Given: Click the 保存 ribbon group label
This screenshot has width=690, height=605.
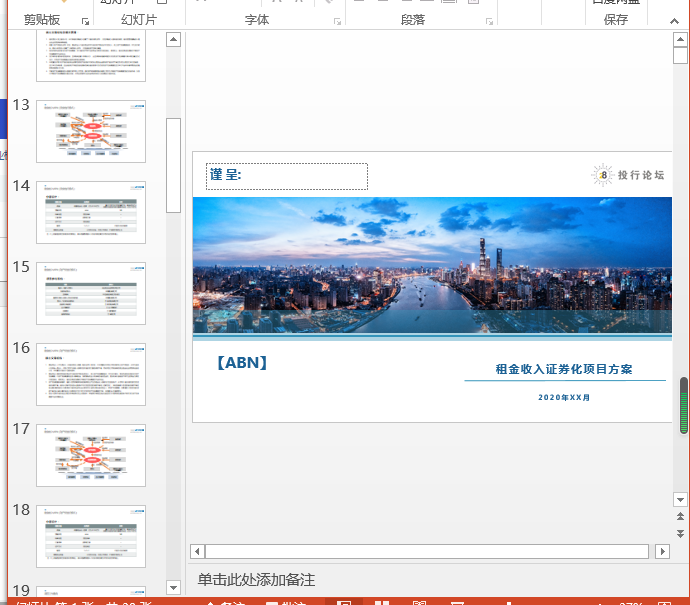Looking at the screenshot, I should (616, 20).
